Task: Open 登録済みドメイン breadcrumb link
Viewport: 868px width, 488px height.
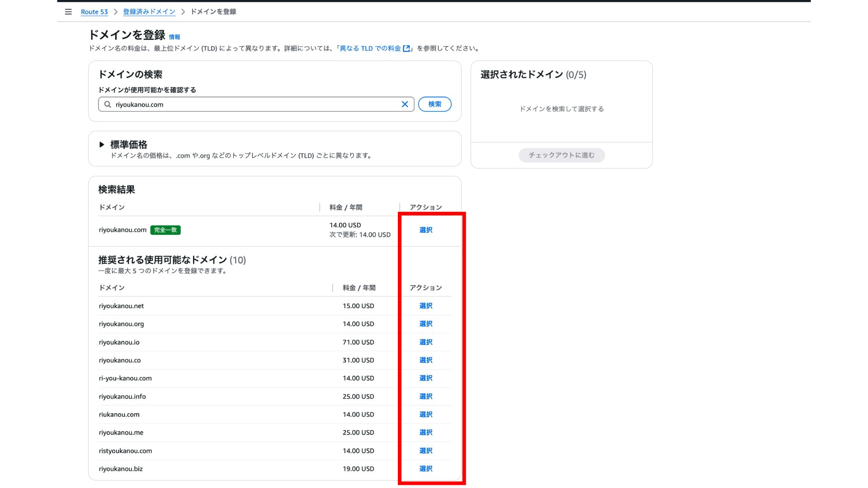Action: coord(149,12)
